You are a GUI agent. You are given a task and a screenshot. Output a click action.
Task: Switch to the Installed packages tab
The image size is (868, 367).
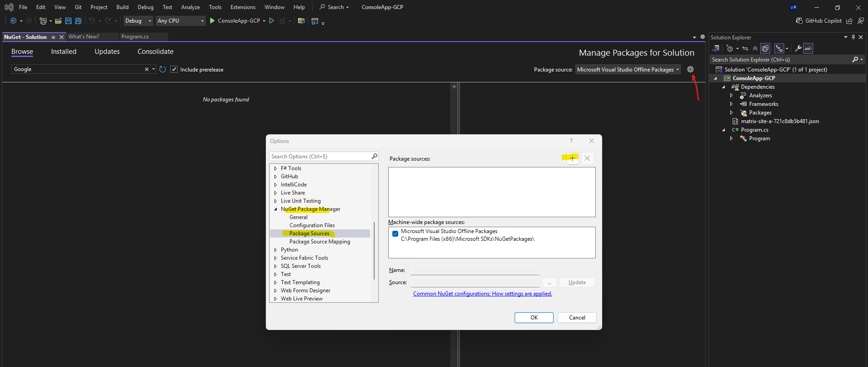pos(63,52)
